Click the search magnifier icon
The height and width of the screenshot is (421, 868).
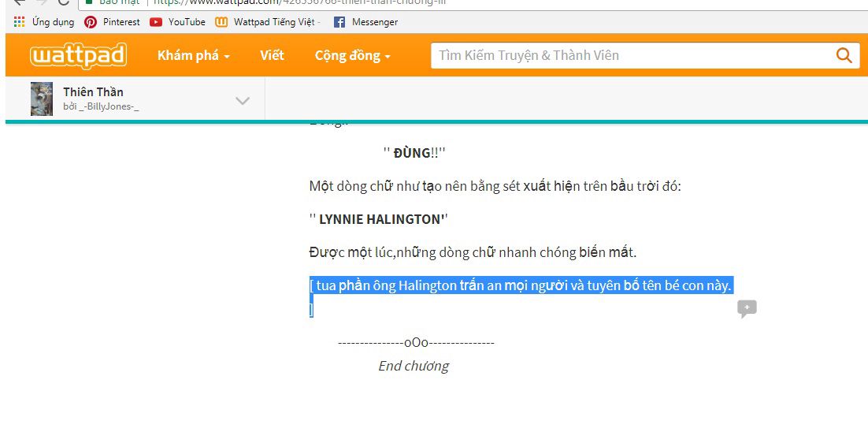coord(844,55)
